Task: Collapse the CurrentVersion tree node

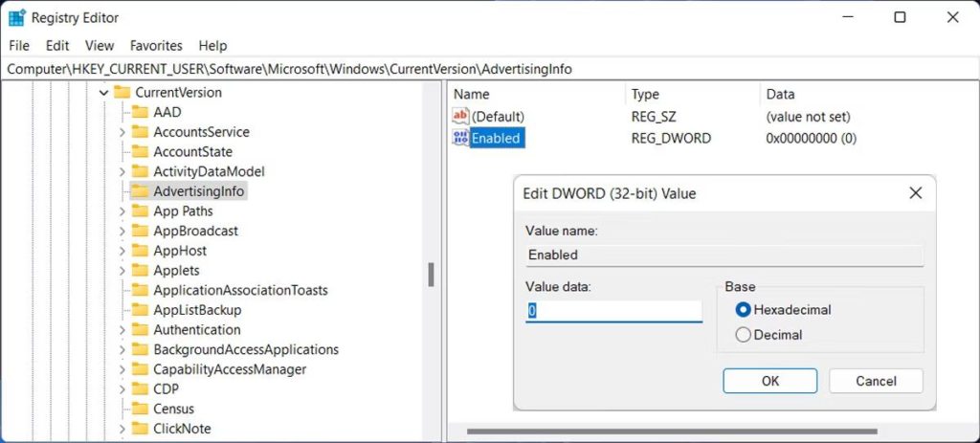Action: pos(103,93)
